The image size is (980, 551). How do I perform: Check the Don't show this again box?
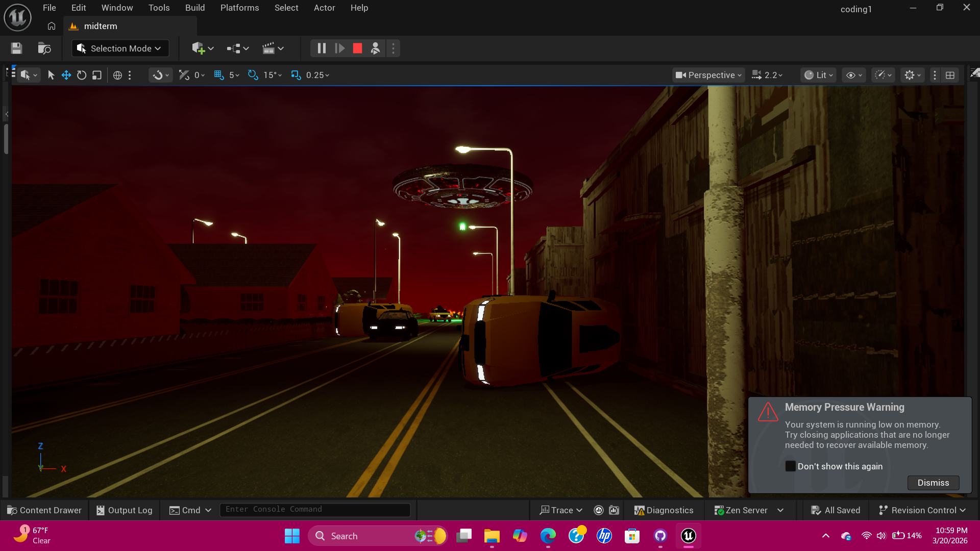tap(790, 466)
